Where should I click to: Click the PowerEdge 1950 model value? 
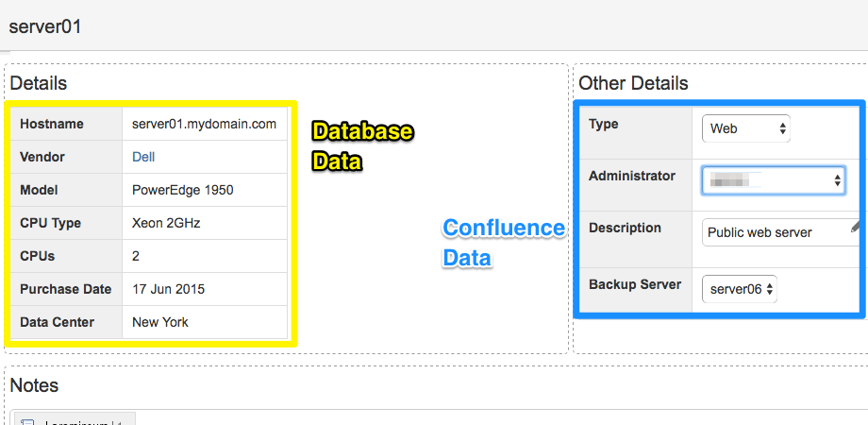click(x=183, y=190)
